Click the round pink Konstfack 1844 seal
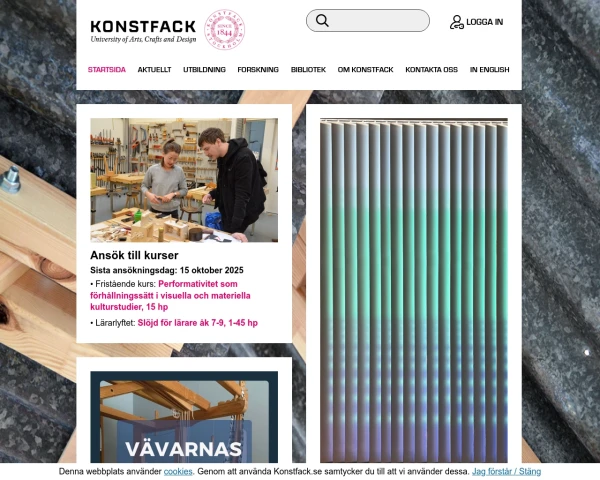This screenshot has width=600, height=480. (225, 29)
